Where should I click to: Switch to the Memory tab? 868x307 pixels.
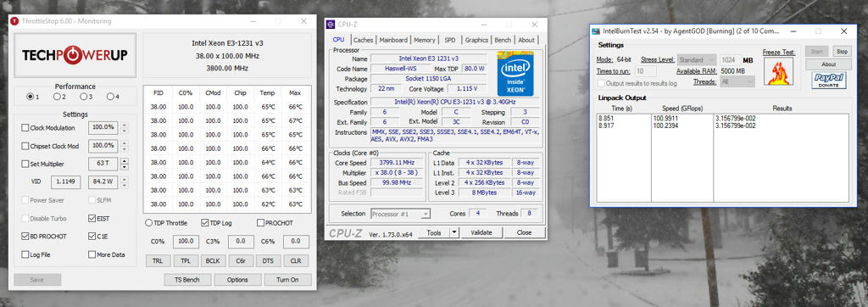tap(425, 40)
